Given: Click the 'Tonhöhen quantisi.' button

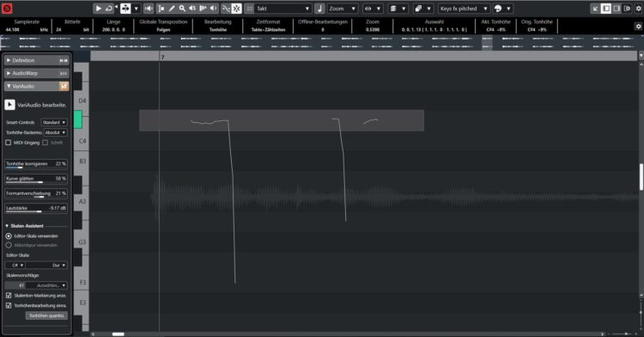Looking at the screenshot, I should coord(46,316).
